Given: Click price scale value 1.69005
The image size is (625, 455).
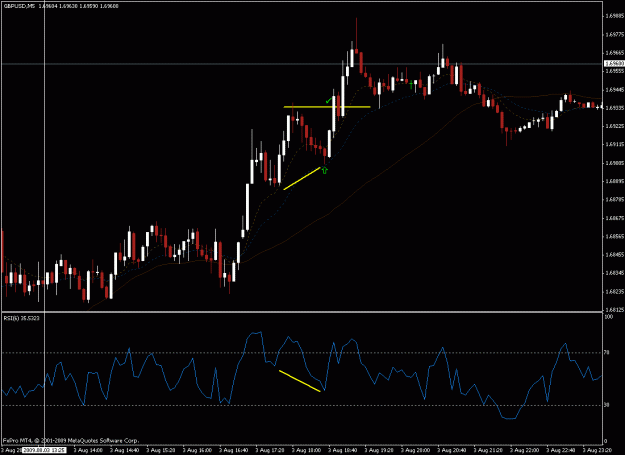Looking at the screenshot, I should (x=614, y=163).
